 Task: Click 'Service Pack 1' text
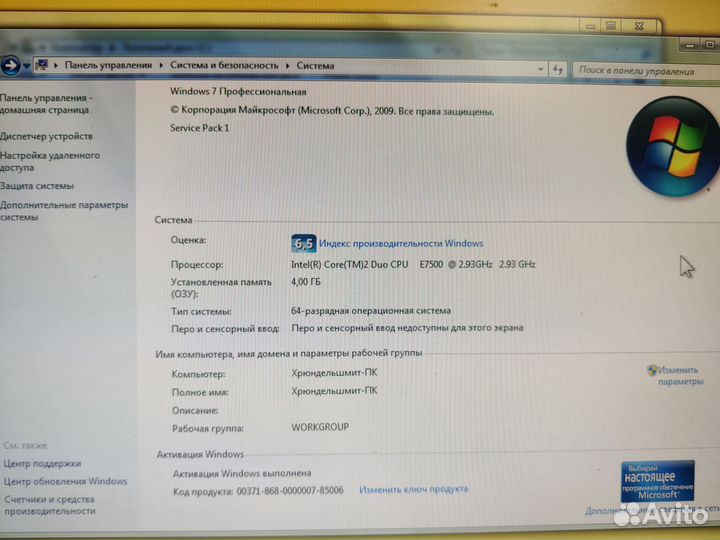199,128
